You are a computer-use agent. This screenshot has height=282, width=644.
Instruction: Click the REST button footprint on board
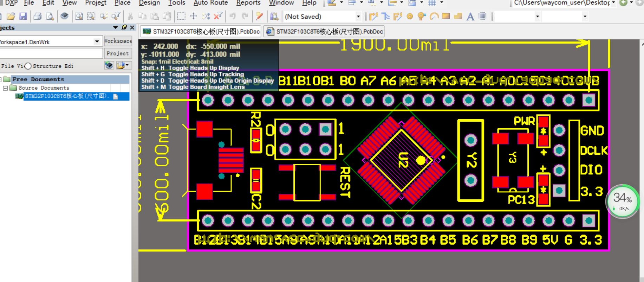coord(307,182)
